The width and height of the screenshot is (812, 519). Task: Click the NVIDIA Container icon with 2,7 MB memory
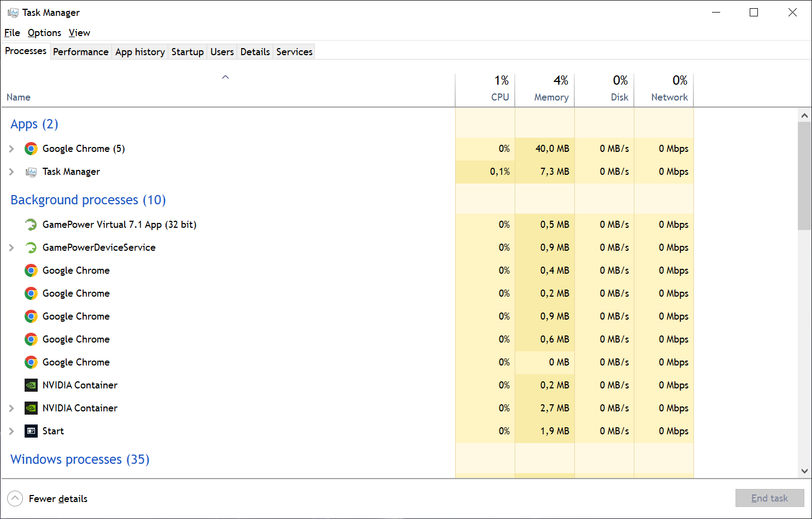(x=31, y=408)
